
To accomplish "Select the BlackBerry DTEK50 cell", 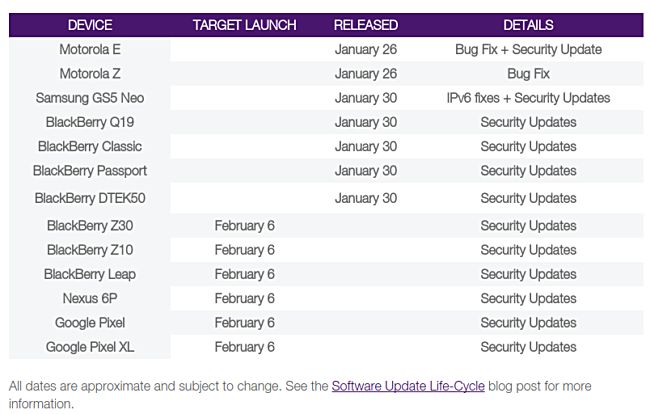I will tap(90, 198).
